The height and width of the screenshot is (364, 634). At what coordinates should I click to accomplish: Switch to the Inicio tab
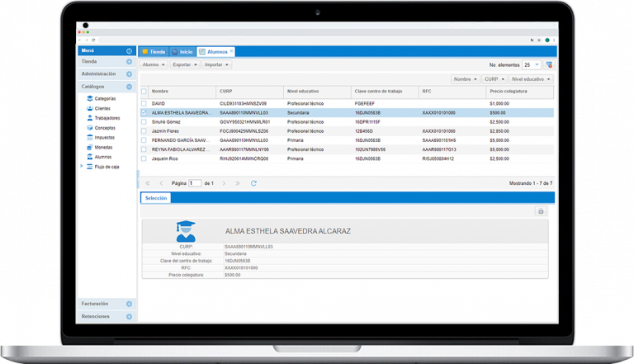[x=182, y=51]
